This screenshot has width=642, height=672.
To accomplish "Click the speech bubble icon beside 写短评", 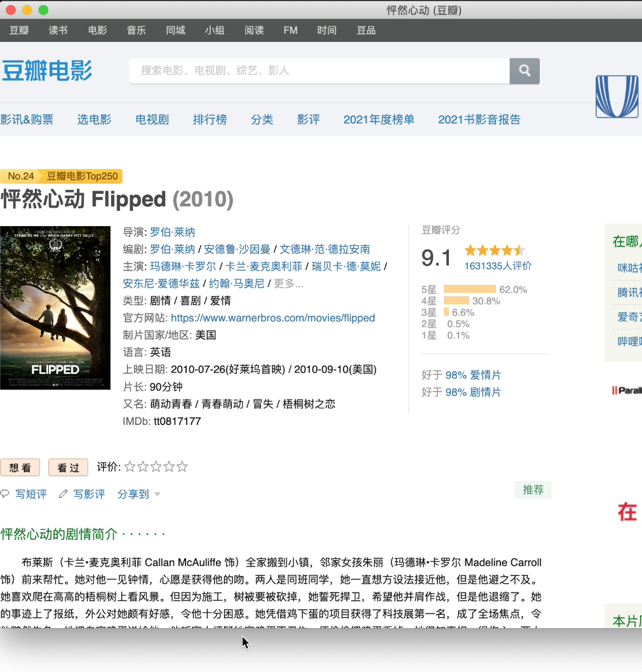I will coord(5,494).
